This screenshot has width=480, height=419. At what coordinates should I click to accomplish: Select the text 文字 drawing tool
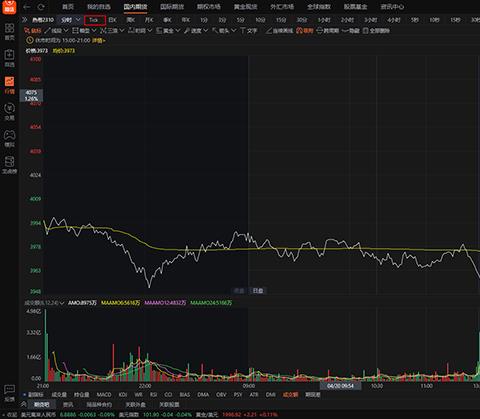pos(249,31)
